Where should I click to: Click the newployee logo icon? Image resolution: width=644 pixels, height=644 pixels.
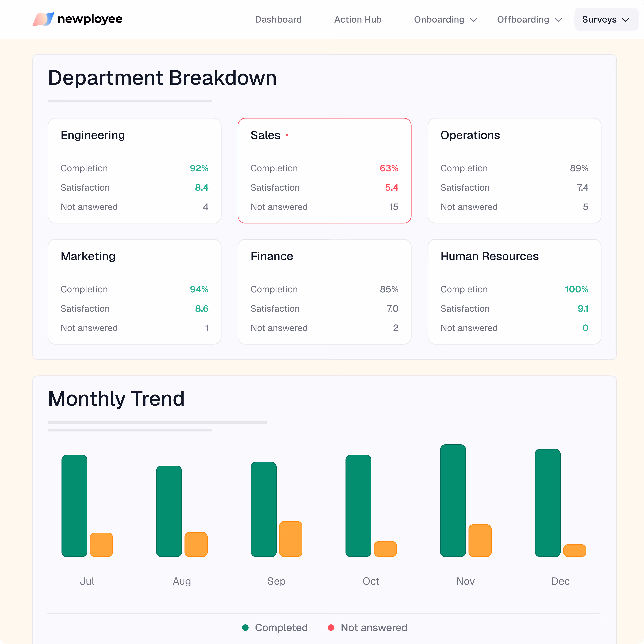tap(43, 19)
